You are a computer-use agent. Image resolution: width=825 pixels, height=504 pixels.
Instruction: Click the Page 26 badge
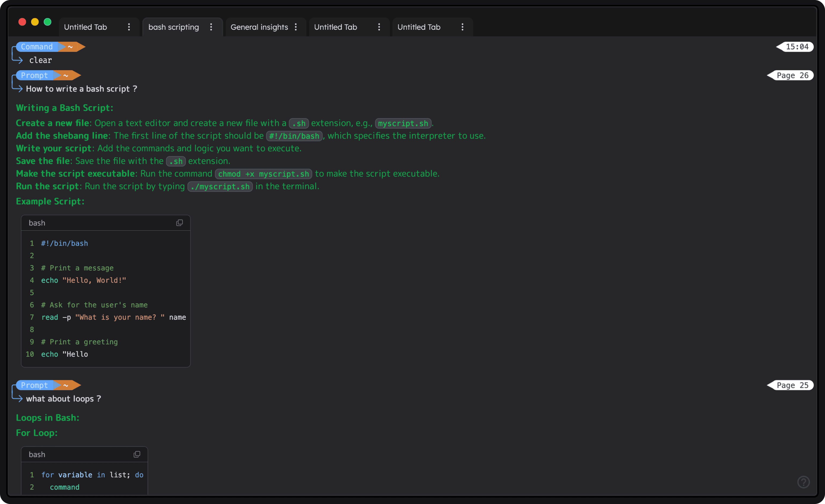(x=792, y=75)
